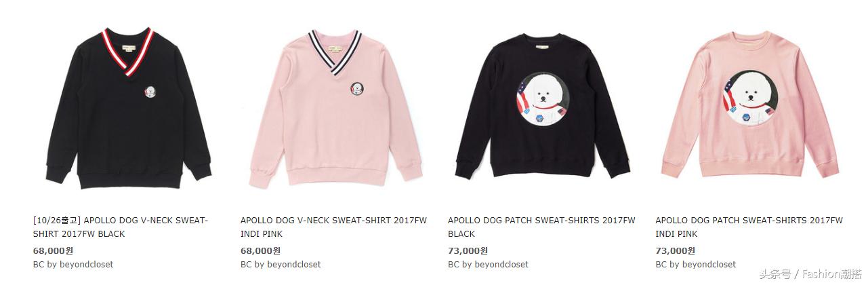Open the APOLLO DOG V-NECK 2017FW INDI PINK title
868x283 pixels.
(334, 227)
